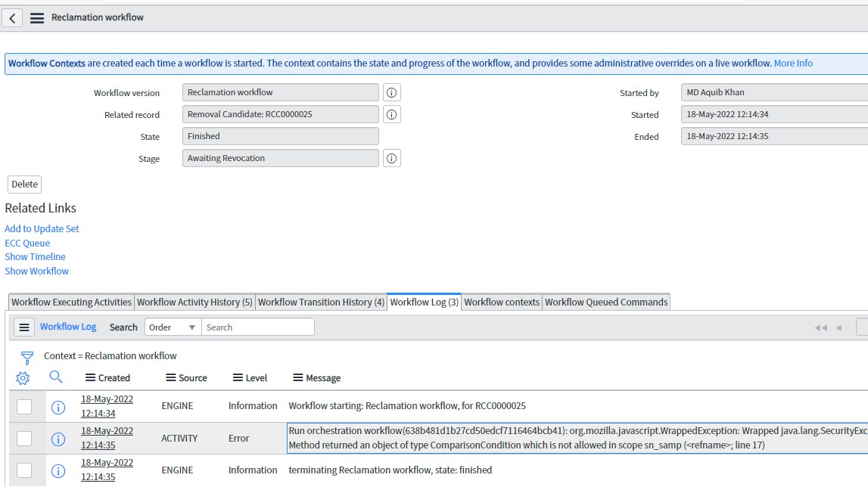Open the Workflow Queued Commands tab
The height and width of the screenshot is (487, 868).
click(x=606, y=302)
